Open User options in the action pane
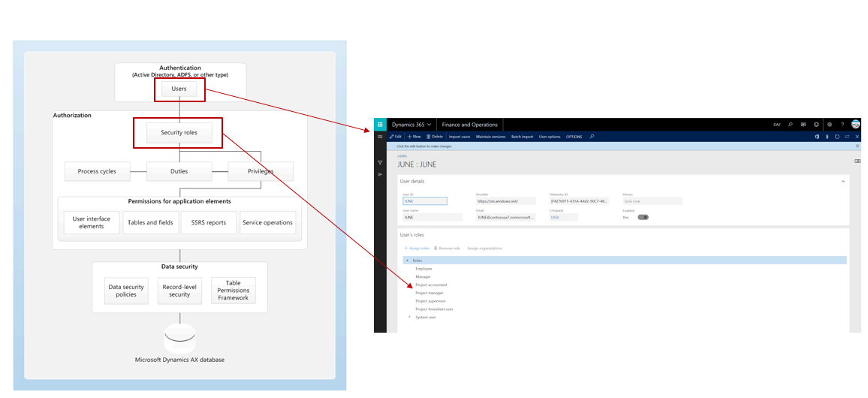Screen dimensions: 868x398 550,137
